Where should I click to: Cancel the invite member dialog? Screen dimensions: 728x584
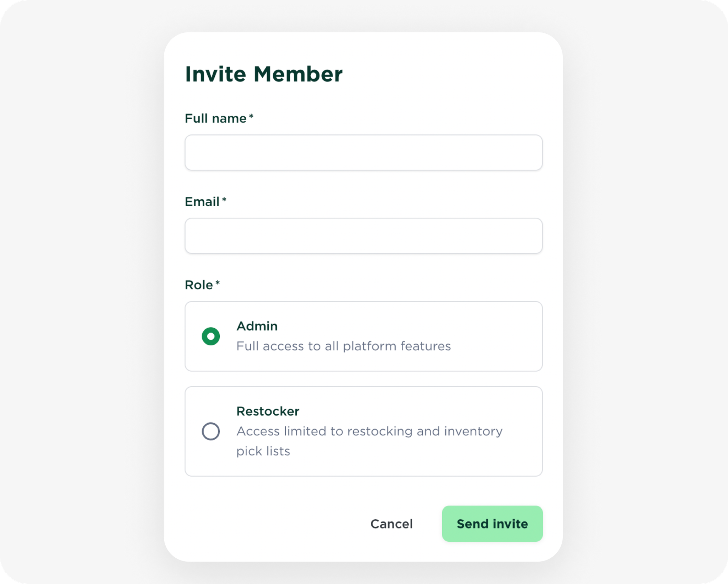[391, 524]
